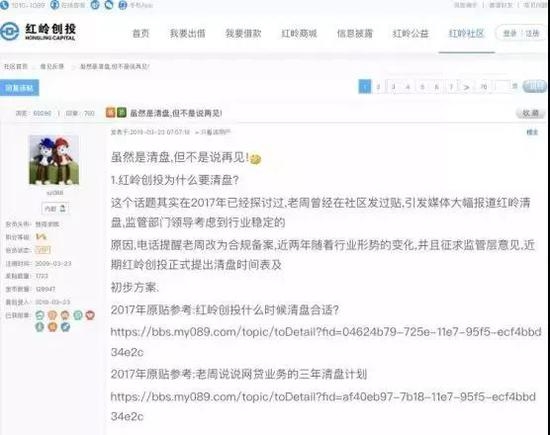Click the page number input field
Viewport: 550px width, 435px height.
point(502,86)
